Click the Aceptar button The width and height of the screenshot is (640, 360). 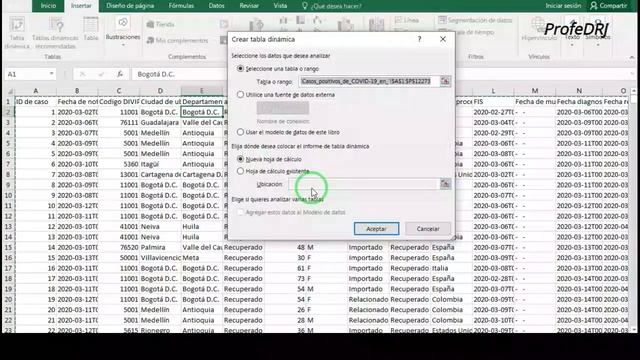(376, 229)
